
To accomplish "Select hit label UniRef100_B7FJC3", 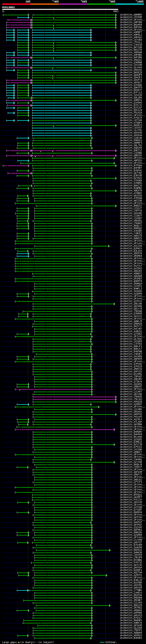I will coord(131,93).
